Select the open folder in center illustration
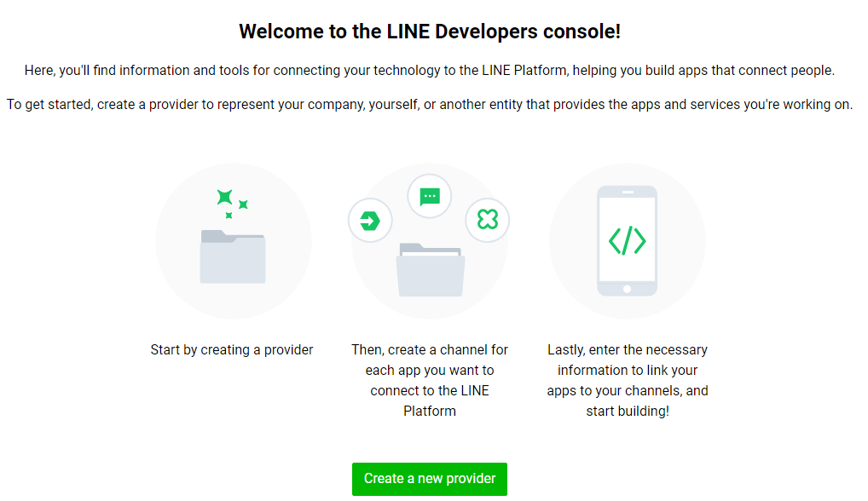 click(x=430, y=270)
